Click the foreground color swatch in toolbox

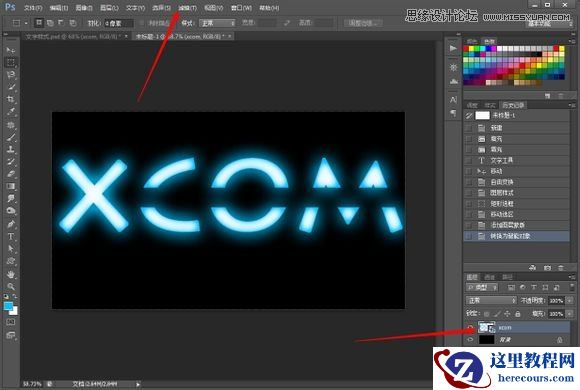point(8,306)
